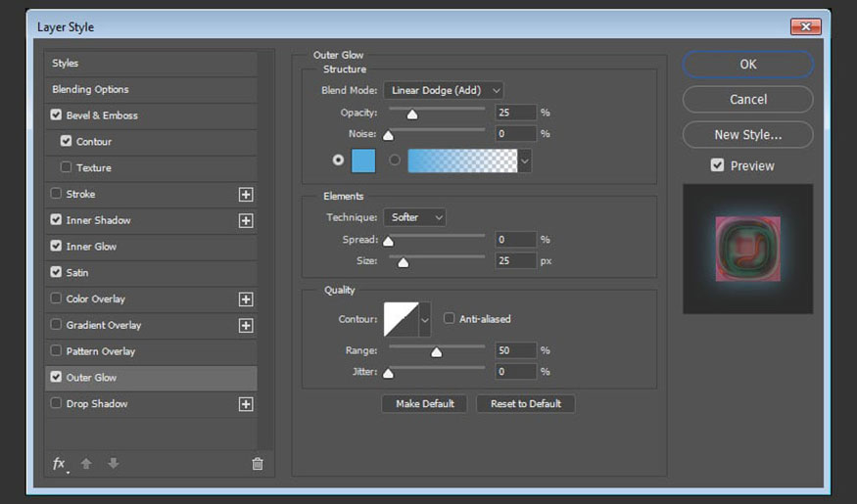Close the Layer Style dialog
This screenshot has height=504, width=857.
[x=806, y=26]
